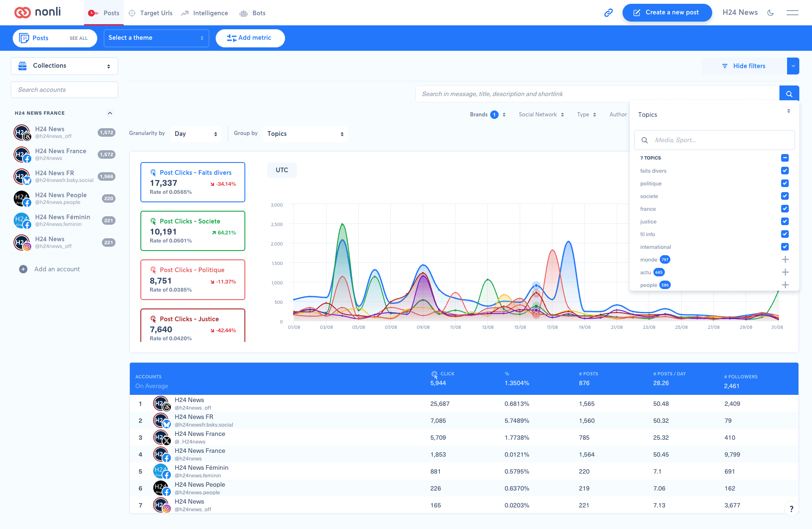This screenshot has width=812, height=529.
Task: Open the Group by Topics dropdown
Action: pos(305,134)
